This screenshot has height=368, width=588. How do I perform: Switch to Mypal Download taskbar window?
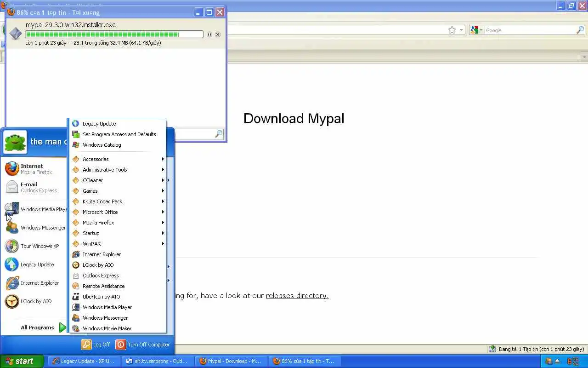click(231, 361)
